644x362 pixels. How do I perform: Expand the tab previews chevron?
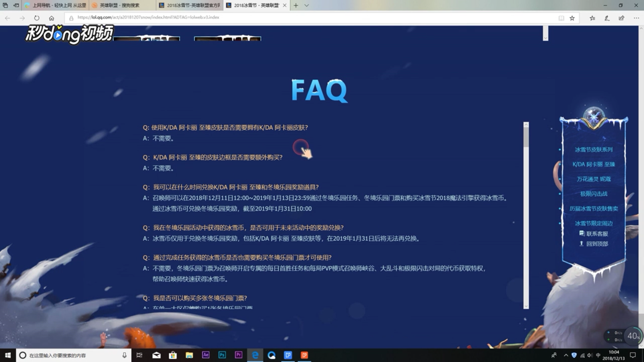tap(307, 6)
